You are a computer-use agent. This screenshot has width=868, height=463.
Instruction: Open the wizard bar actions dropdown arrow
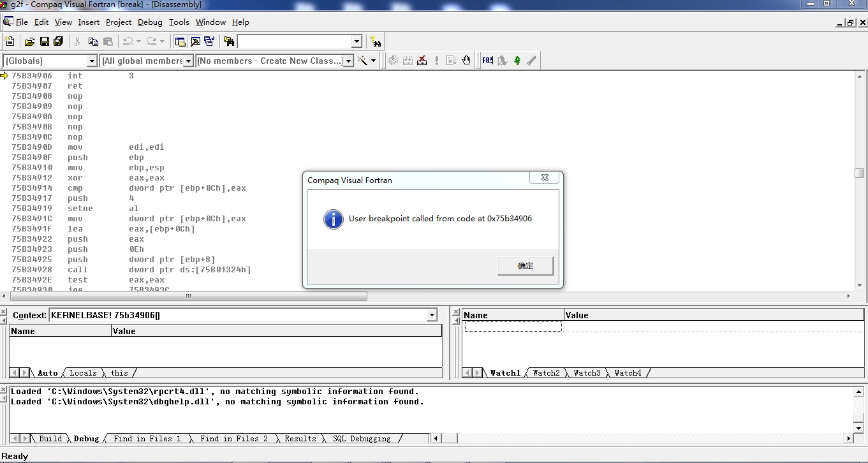(374, 61)
